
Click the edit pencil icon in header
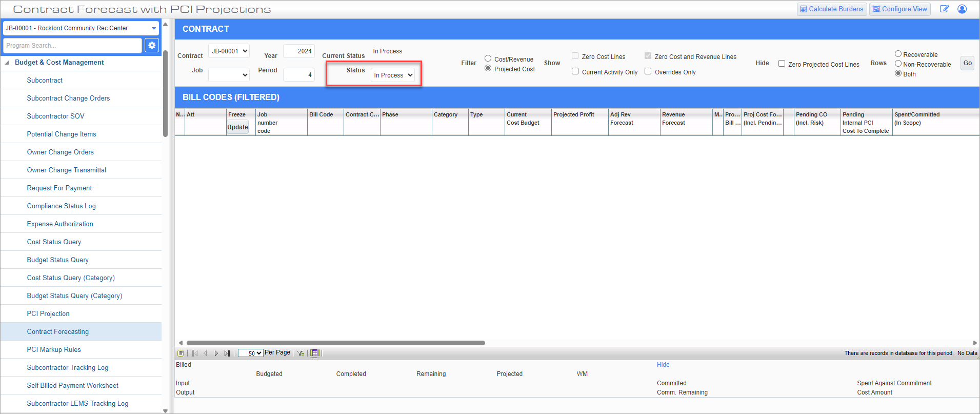click(x=944, y=9)
